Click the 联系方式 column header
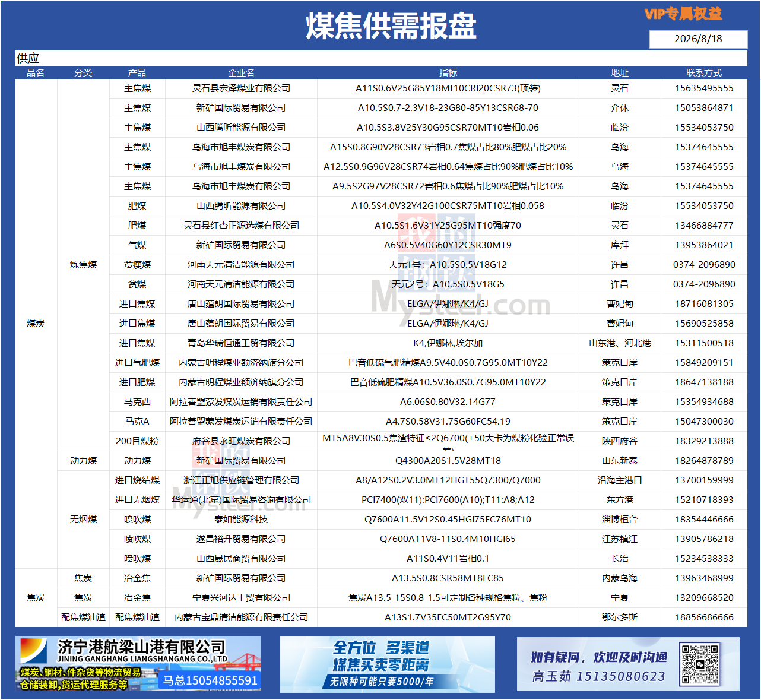 click(704, 73)
